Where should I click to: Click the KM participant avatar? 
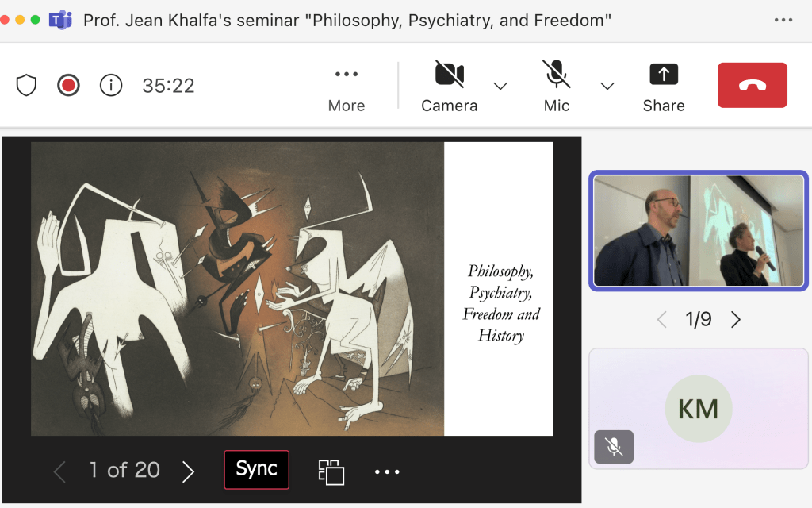(x=698, y=409)
